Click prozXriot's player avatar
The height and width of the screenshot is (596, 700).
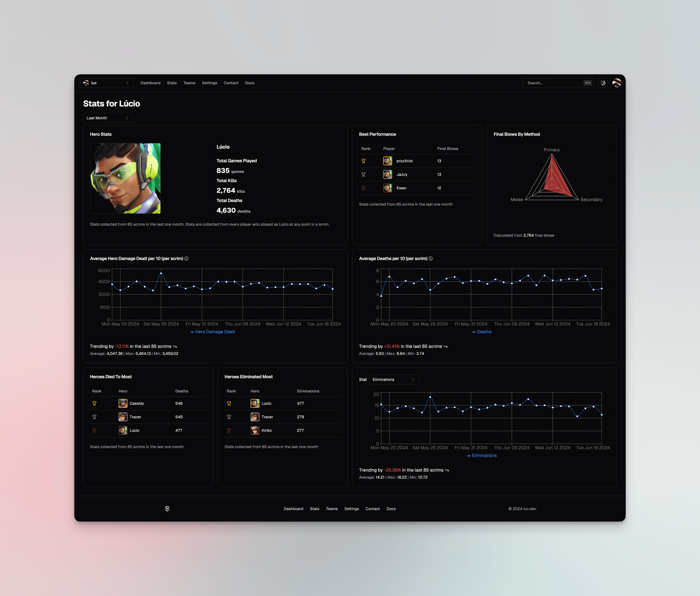(x=388, y=161)
